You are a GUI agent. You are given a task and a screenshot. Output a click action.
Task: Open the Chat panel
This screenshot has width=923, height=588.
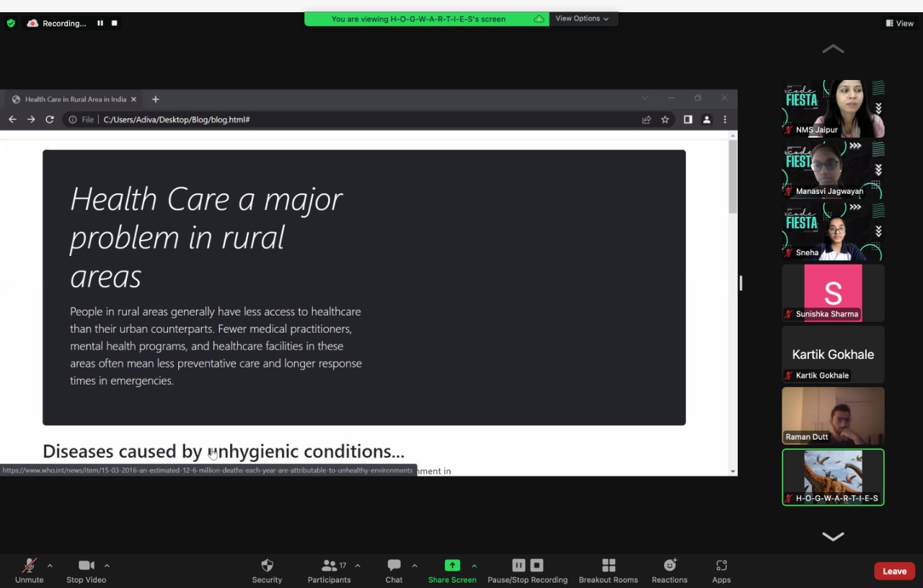[x=393, y=571]
